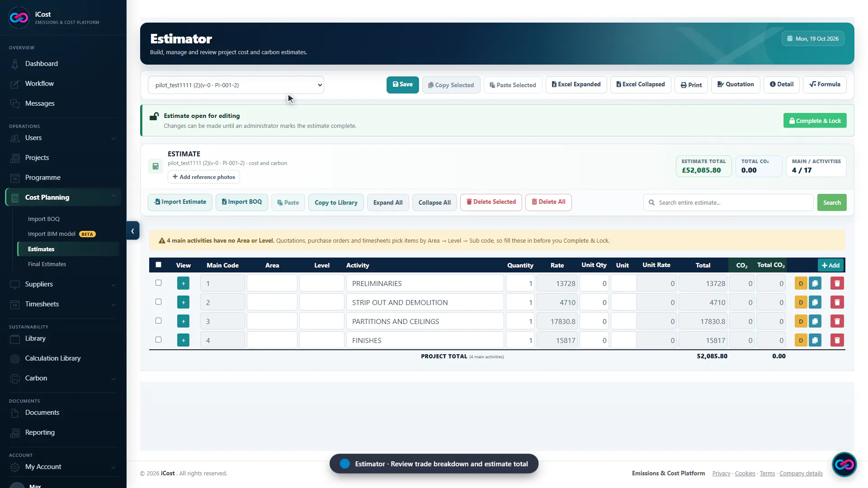The height and width of the screenshot is (488, 868).
Task: Collapse the Cost Planning section
Action: (x=63, y=197)
